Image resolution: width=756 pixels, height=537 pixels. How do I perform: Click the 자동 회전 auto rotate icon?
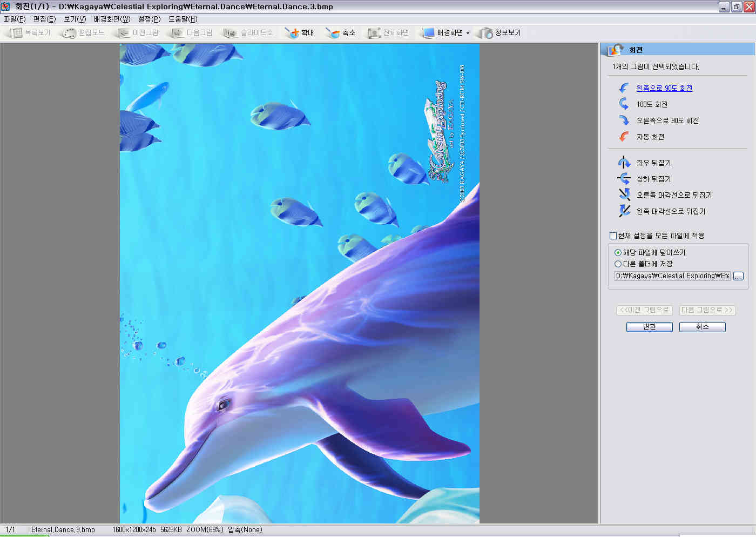pos(624,137)
